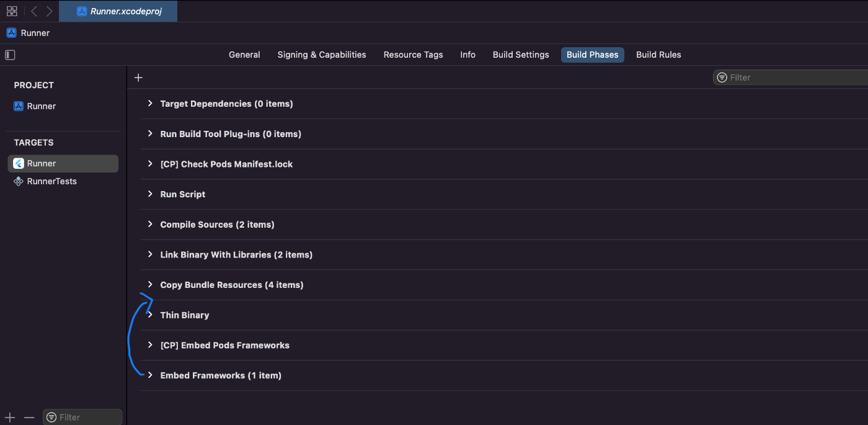Click Embed Frameworks (1 item) title
The width and height of the screenshot is (868, 425).
[x=221, y=375]
